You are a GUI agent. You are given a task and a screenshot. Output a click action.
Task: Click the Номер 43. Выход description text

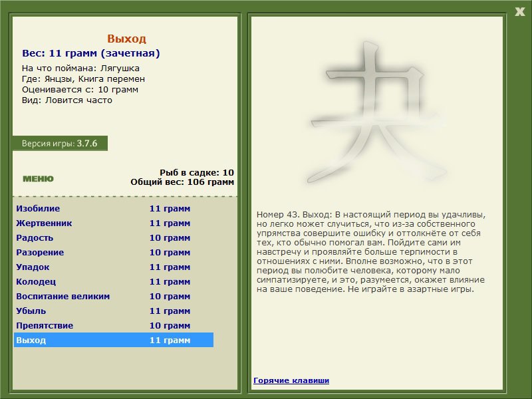[371, 252]
